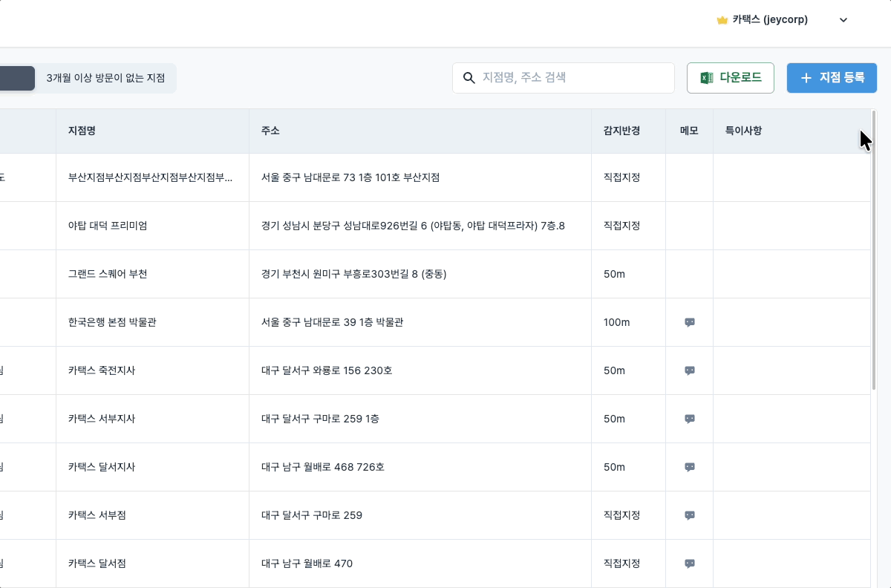Click the crown icon beside 카택스 (jeycorp)
891x588 pixels.
tap(722, 20)
